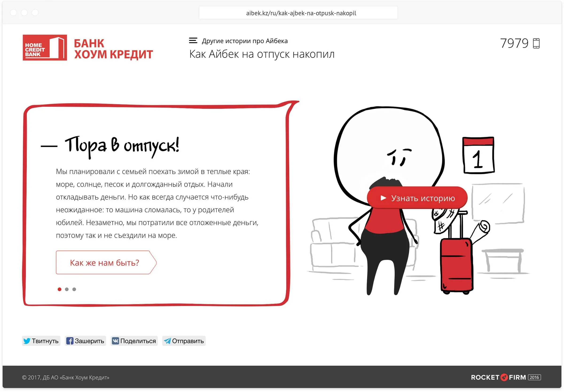
Task: Click the БАНК ХОУМ КРЕДИТ title text
Action: coord(113,49)
